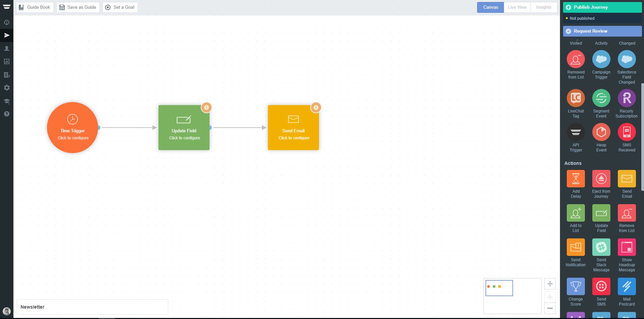
Task: Select the LiveChat Tag trigger icon
Action: click(576, 98)
